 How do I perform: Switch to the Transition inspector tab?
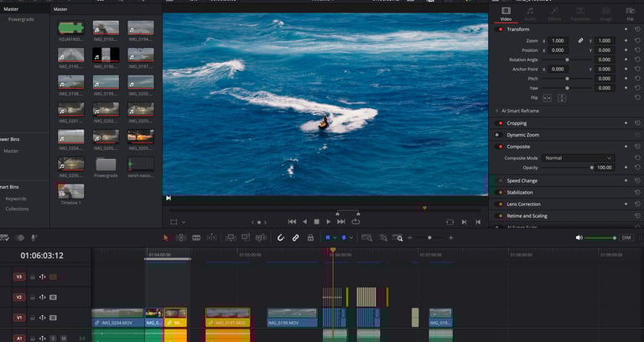(580, 14)
